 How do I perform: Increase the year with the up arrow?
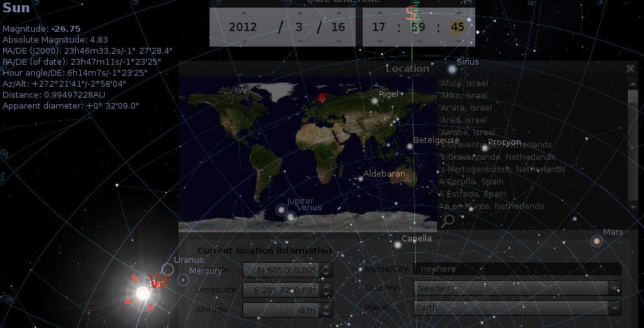coord(243,13)
